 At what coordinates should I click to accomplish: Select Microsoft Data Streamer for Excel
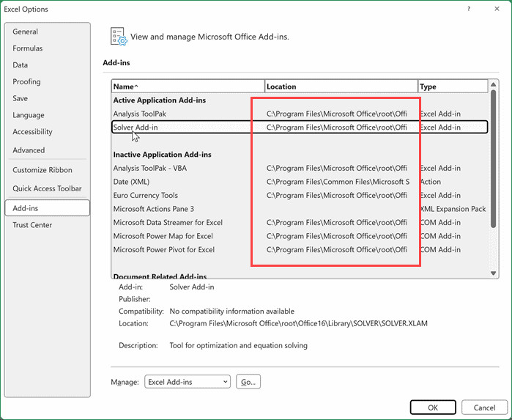point(300,223)
